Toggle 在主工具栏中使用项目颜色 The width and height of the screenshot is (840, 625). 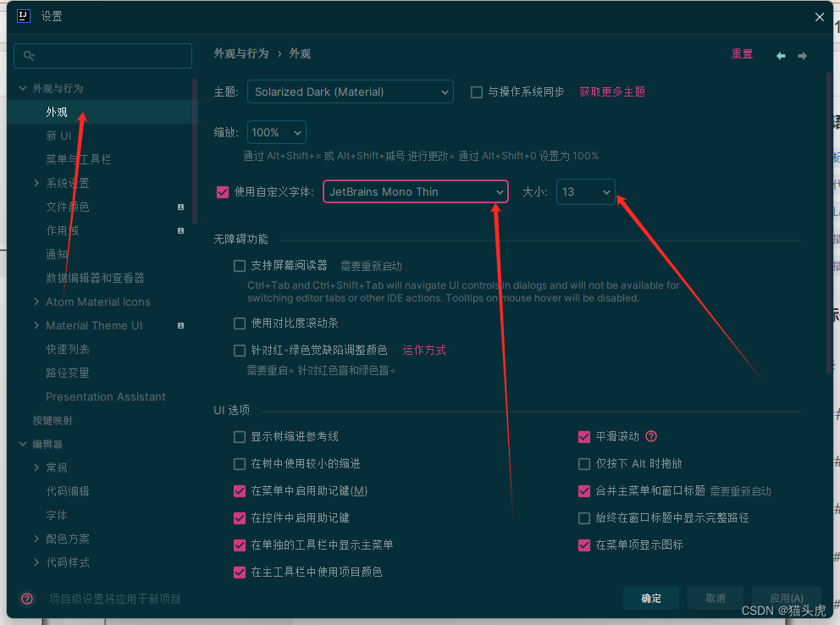[x=240, y=572]
